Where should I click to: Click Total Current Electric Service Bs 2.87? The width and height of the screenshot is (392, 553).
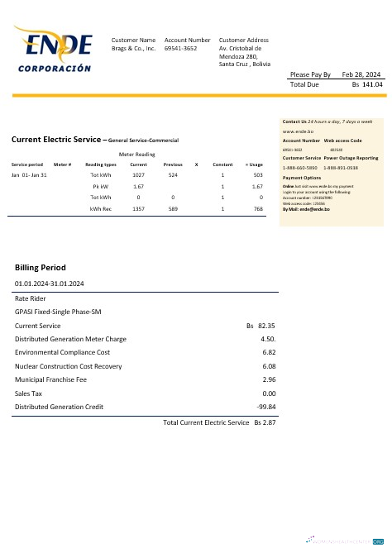pos(219,422)
